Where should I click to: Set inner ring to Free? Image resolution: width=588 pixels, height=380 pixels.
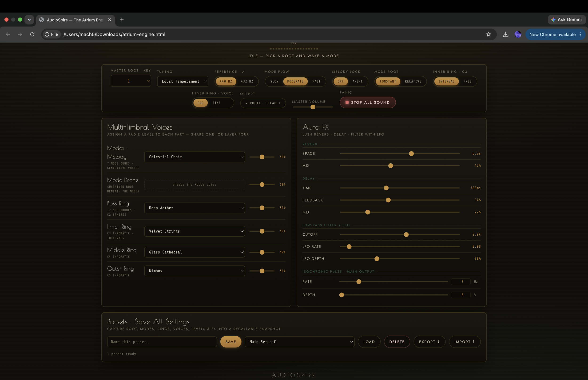468,81
